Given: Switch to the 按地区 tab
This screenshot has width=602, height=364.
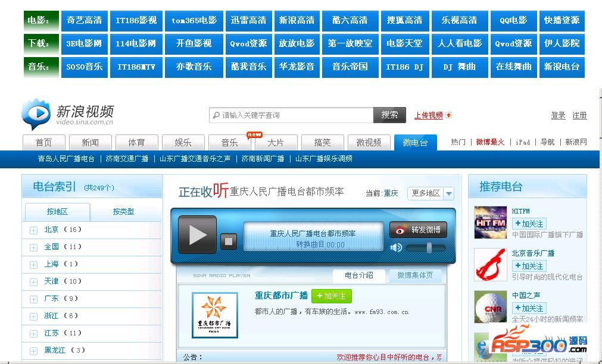Looking at the screenshot, I should [x=57, y=212].
